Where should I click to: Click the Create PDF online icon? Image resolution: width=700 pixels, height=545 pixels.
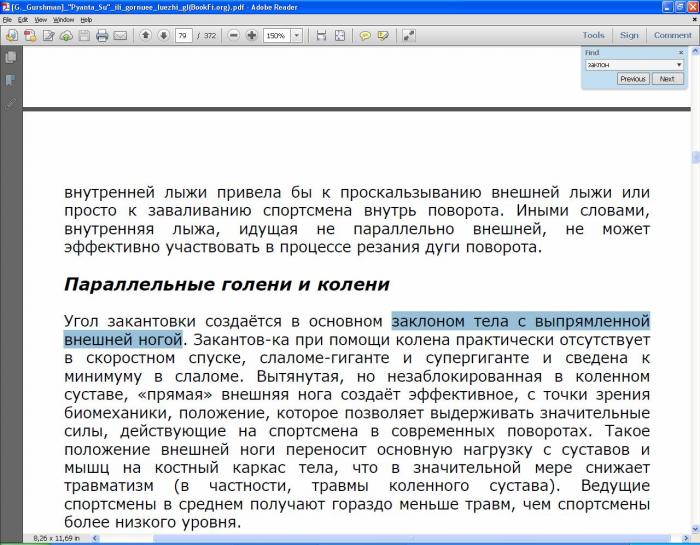click(x=12, y=35)
